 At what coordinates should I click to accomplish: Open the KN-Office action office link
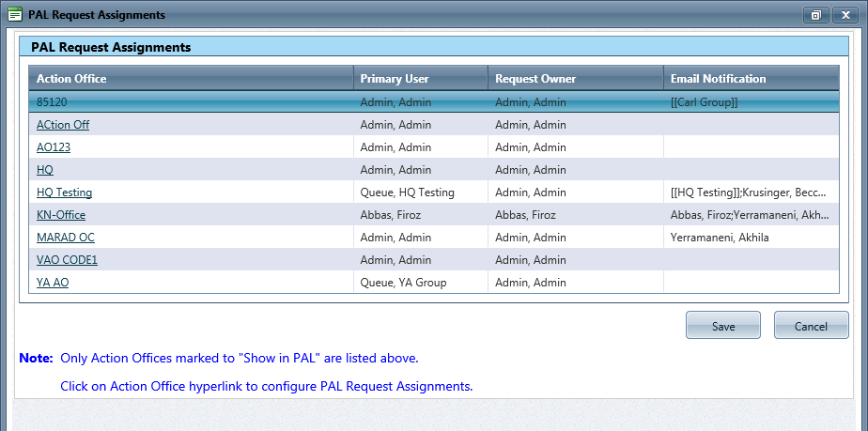pos(61,215)
